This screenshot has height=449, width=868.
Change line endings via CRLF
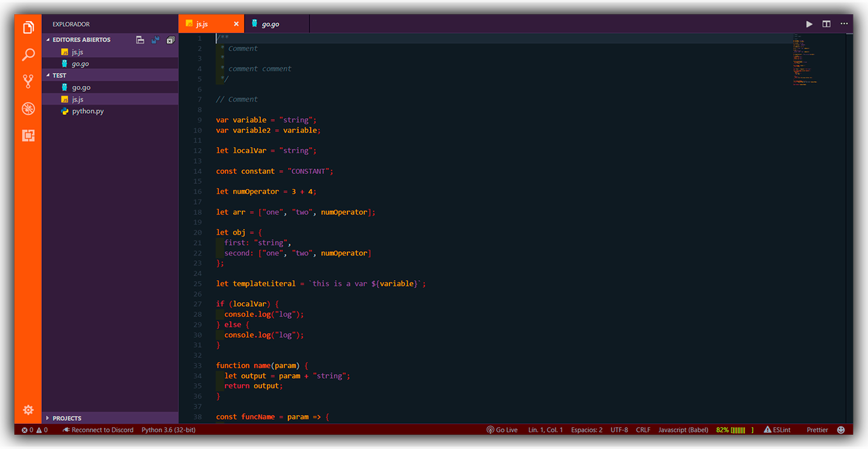click(x=643, y=430)
